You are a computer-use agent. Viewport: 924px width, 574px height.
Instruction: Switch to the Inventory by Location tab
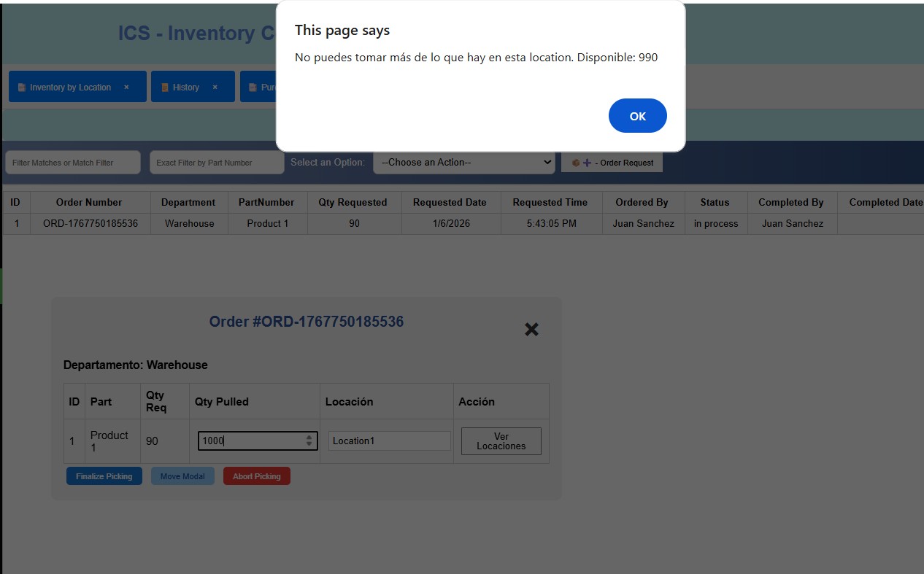point(70,87)
